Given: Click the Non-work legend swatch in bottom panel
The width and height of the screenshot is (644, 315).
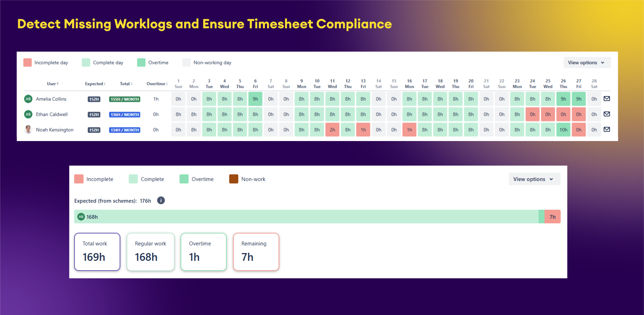Looking at the screenshot, I should [x=234, y=179].
